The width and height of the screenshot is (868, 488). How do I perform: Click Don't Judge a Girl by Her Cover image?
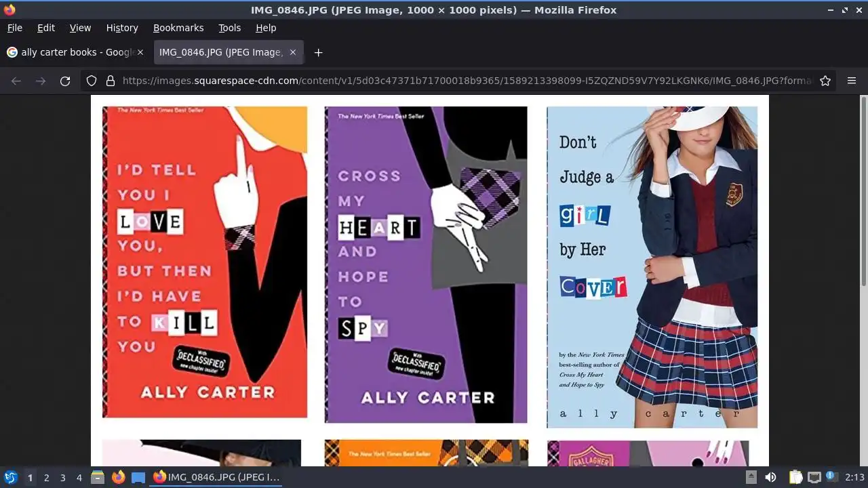click(x=652, y=267)
